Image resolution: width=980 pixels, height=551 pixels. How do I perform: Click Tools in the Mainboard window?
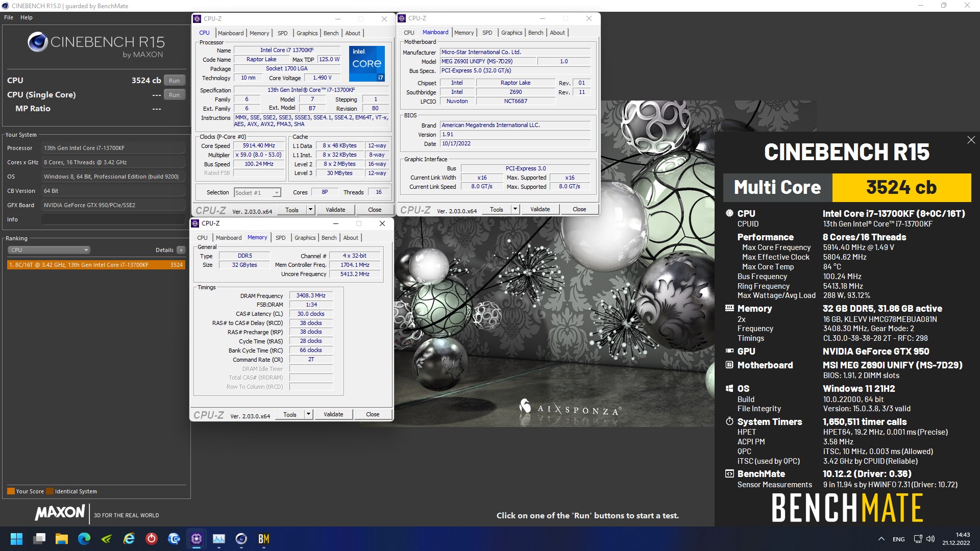point(497,209)
